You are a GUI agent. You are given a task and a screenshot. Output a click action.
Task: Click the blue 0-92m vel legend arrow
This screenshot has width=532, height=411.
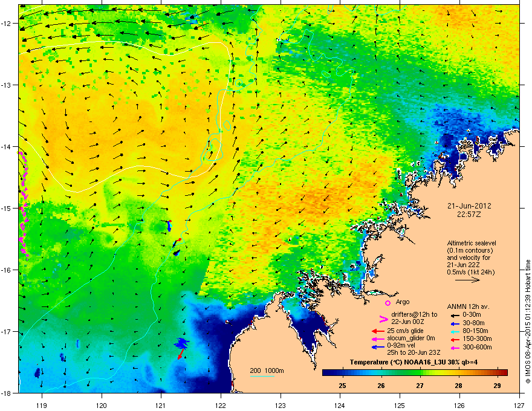pyautogui.click(x=378, y=347)
